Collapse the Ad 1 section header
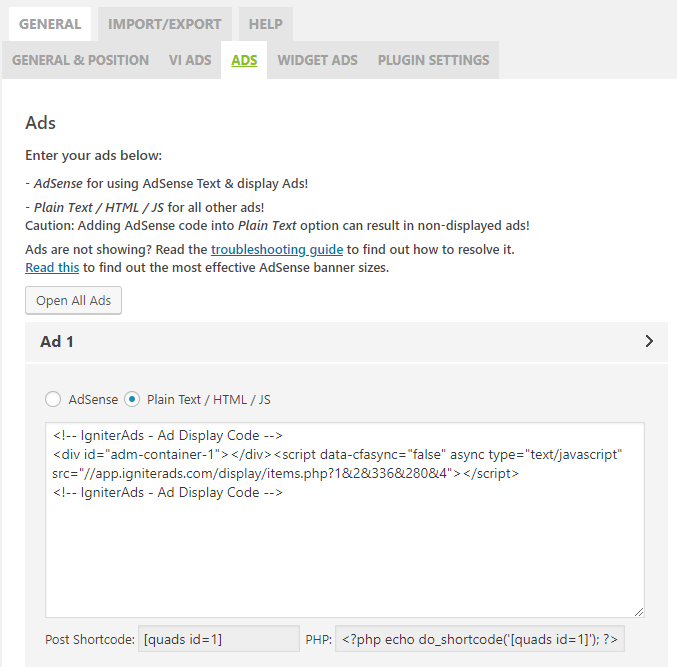 [x=346, y=341]
